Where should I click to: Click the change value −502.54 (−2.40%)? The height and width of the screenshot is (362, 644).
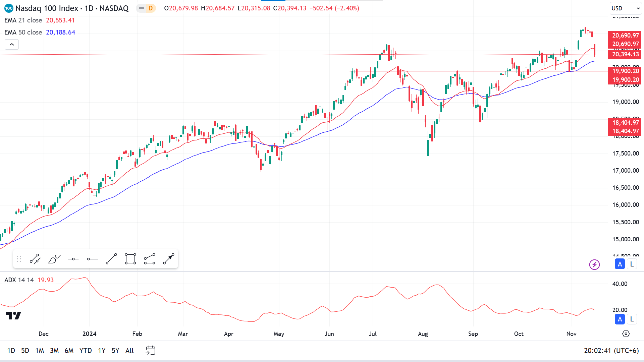(334, 8)
